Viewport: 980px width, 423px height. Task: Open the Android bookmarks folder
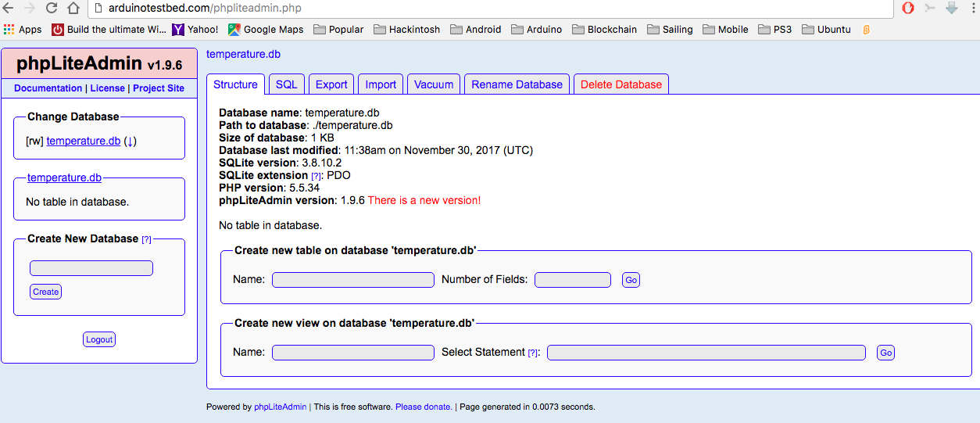coord(475,30)
